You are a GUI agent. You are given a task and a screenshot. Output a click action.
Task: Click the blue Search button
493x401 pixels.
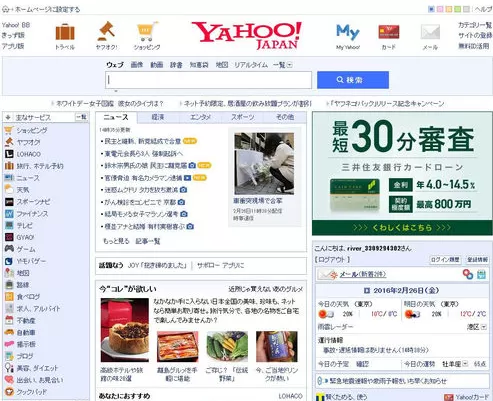(353, 80)
